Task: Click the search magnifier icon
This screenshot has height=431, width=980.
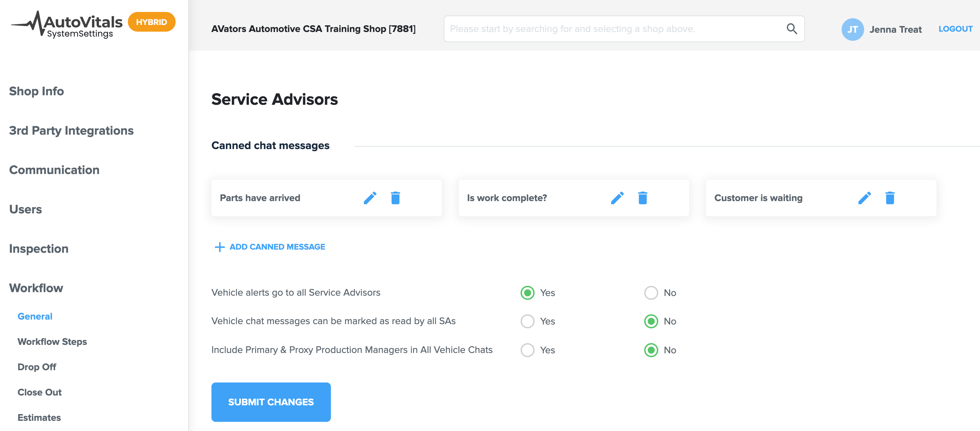Action: 792,29
